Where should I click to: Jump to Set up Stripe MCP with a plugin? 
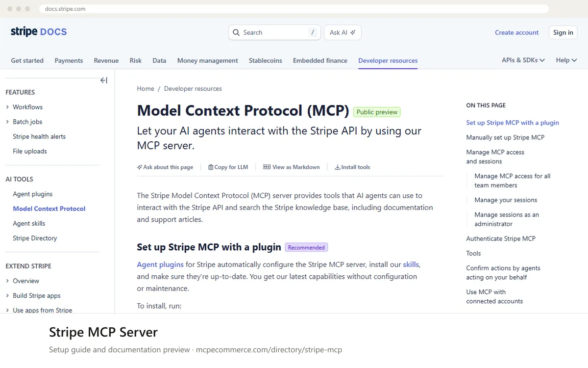pos(513,123)
